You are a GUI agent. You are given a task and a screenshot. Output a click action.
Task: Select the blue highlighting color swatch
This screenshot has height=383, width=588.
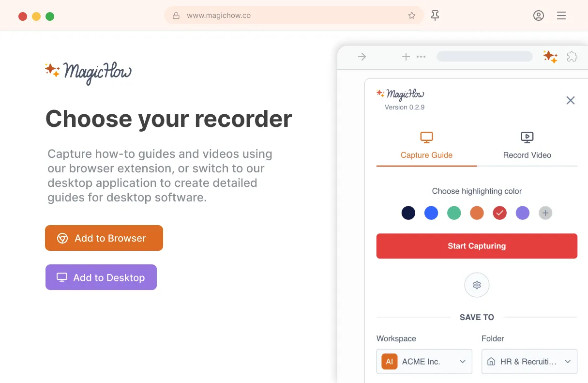(x=431, y=213)
